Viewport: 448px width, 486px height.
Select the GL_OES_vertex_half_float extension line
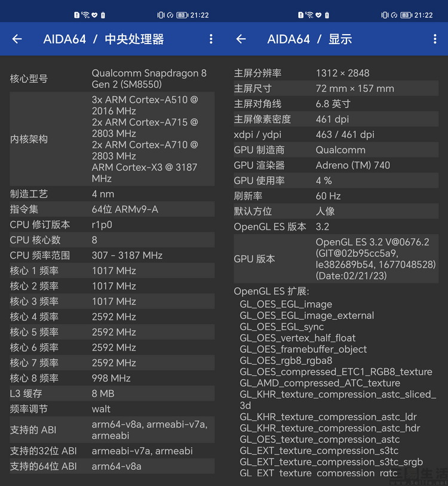(x=297, y=338)
